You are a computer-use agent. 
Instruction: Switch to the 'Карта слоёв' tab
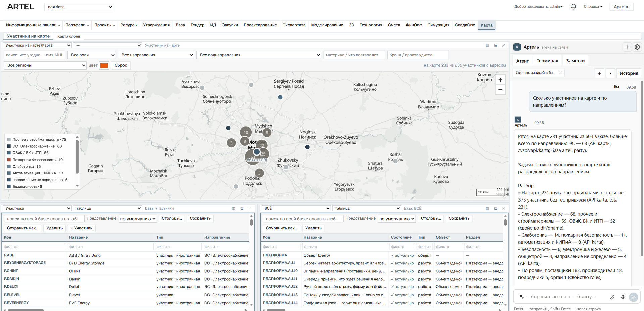[x=68, y=36]
